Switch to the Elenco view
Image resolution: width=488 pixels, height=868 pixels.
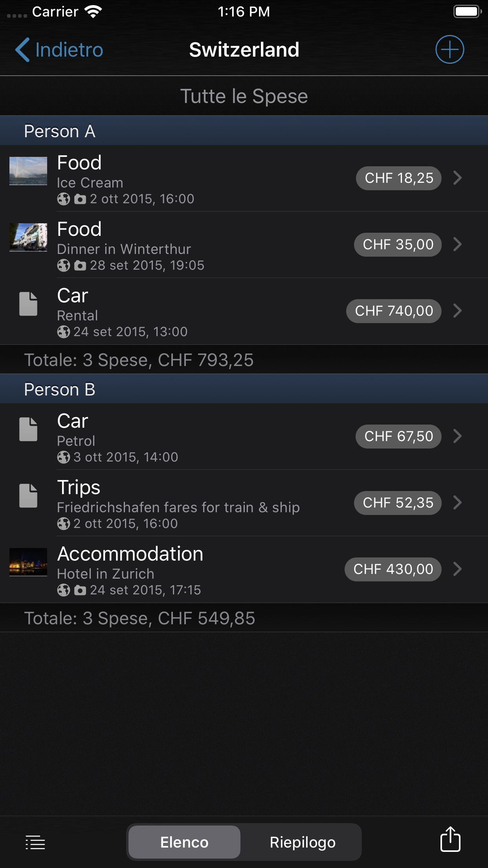pyautogui.click(x=184, y=842)
